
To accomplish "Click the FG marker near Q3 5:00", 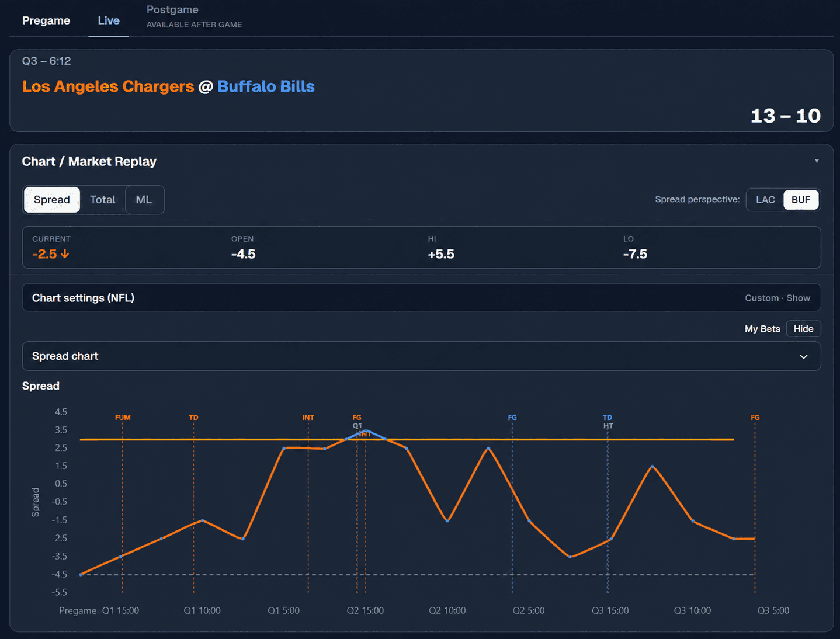I will (x=755, y=418).
